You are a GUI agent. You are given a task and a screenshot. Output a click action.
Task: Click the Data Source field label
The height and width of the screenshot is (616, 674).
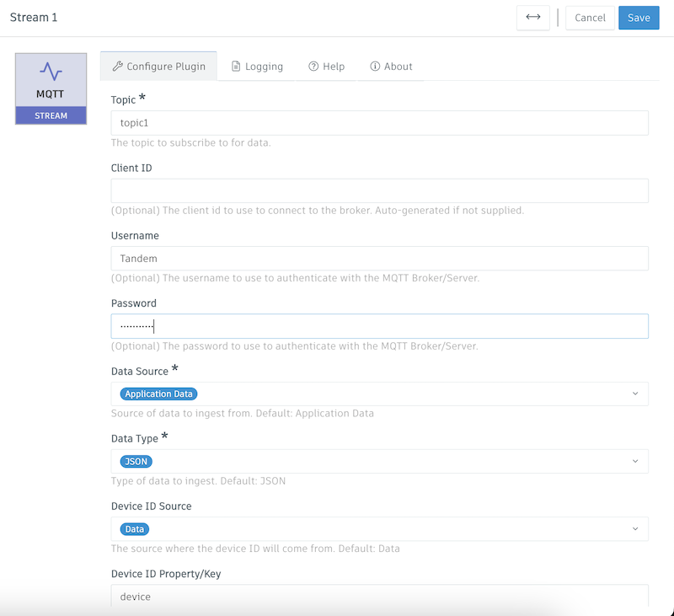click(140, 372)
